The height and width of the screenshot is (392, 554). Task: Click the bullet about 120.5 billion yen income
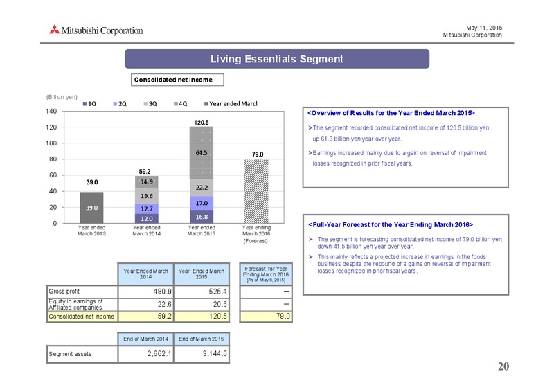[x=400, y=133]
